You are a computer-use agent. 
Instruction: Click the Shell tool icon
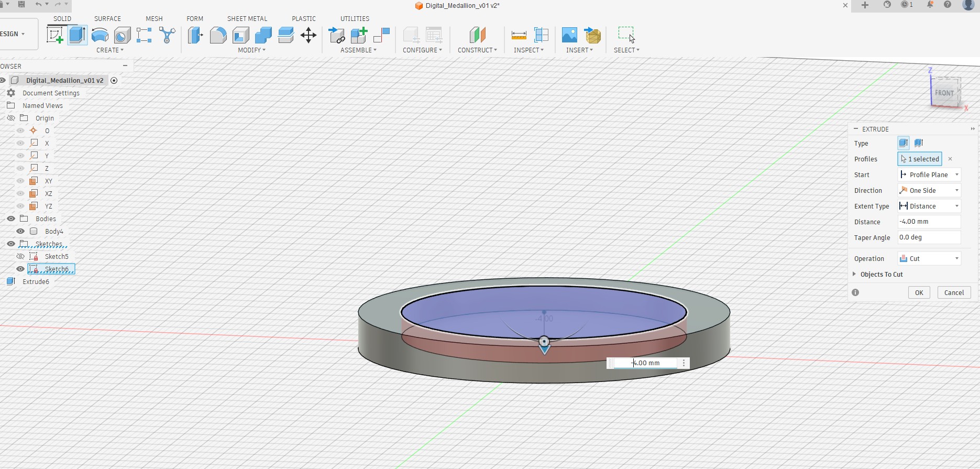point(240,35)
